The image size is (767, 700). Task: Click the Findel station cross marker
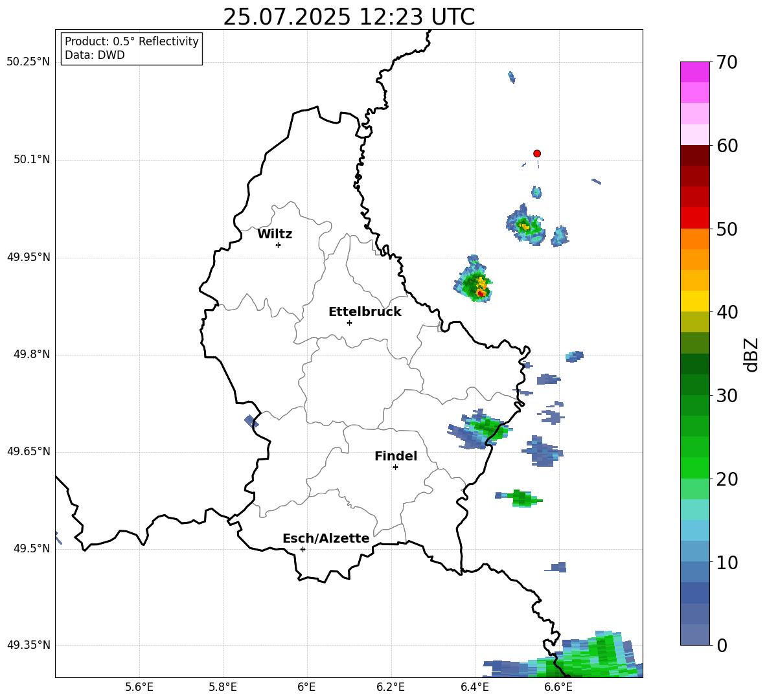point(395,468)
